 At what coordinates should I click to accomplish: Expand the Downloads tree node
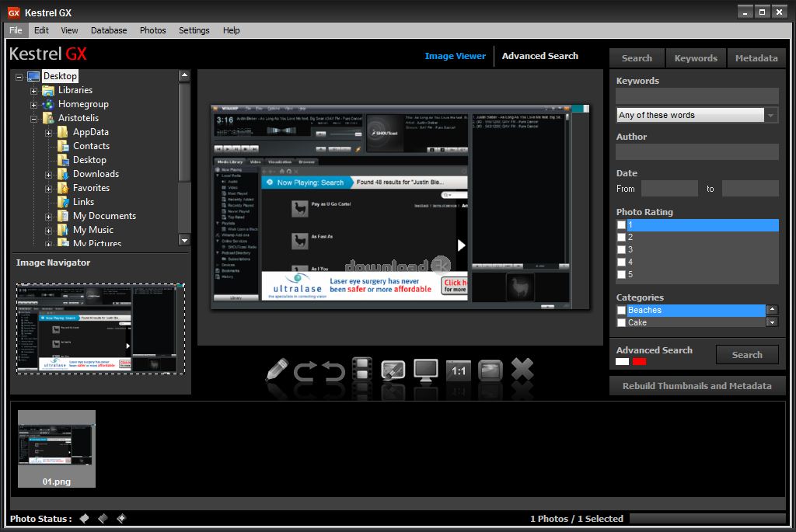[48, 175]
